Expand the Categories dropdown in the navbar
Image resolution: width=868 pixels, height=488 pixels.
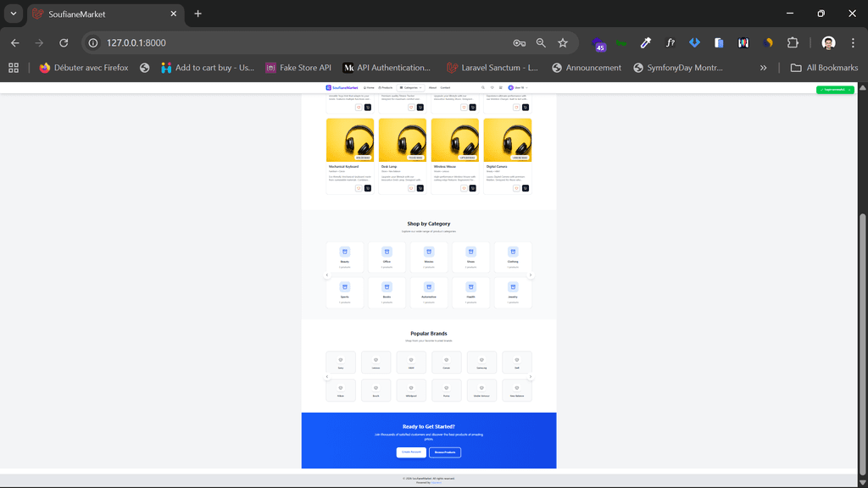pyautogui.click(x=411, y=87)
